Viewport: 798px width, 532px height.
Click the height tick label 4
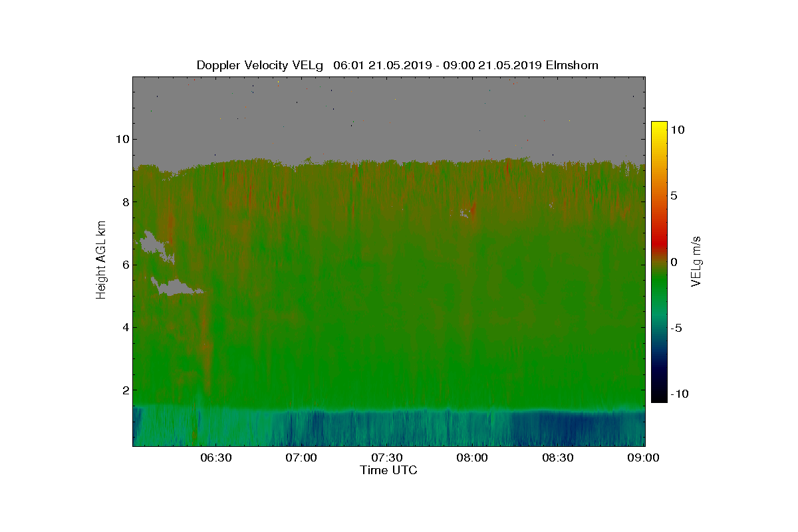click(124, 327)
